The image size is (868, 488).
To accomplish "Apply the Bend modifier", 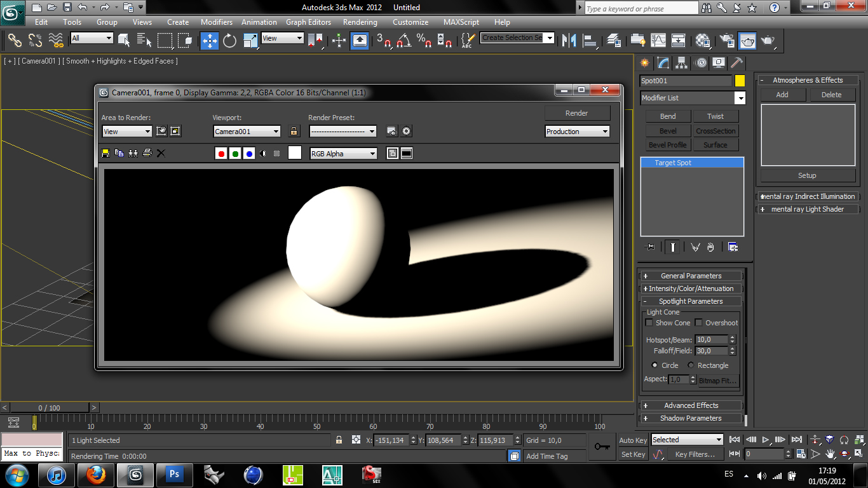I will tap(668, 116).
